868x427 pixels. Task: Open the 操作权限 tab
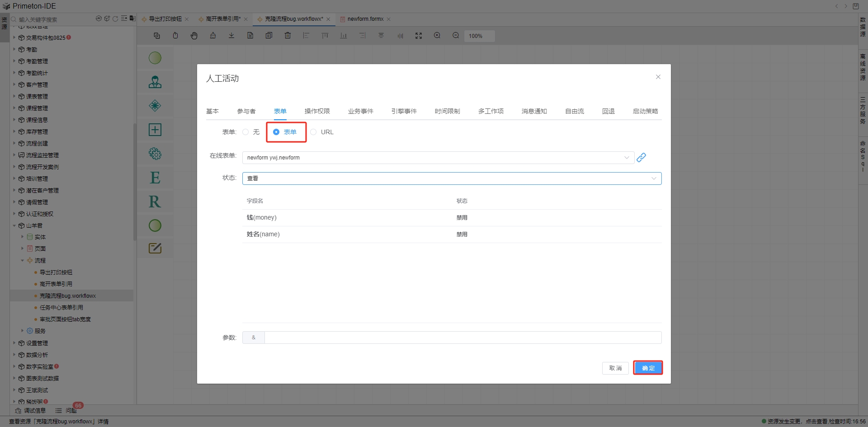(x=317, y=111)
